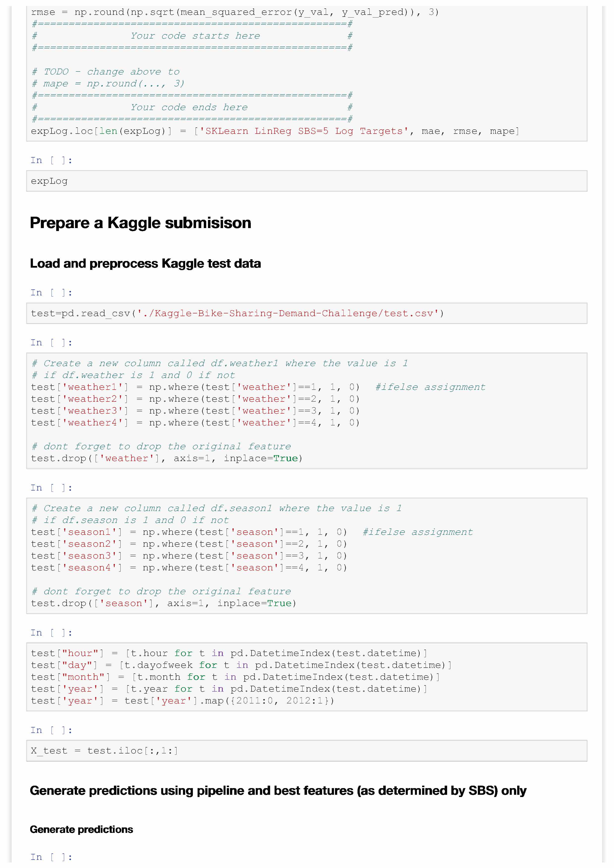Click the test.drop(['weather']) line
The width and height of the screenshot is (614, 868).
point(166,458)
